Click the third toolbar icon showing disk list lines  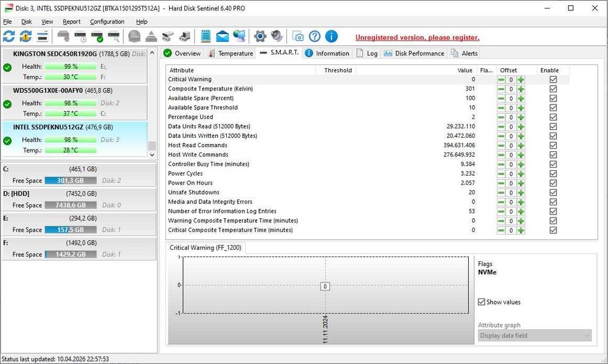point(43,36)
